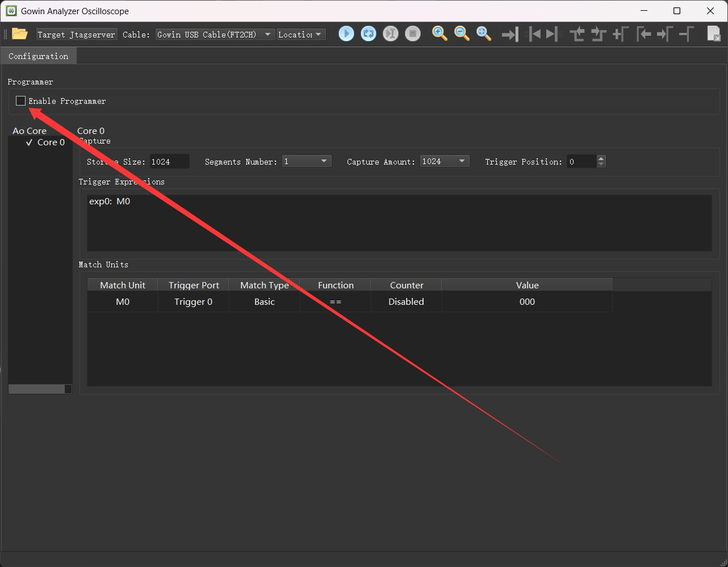Select the 000 value cell
Image resolution: width=728 pixels, height=567 pixels.
[527, 302]
